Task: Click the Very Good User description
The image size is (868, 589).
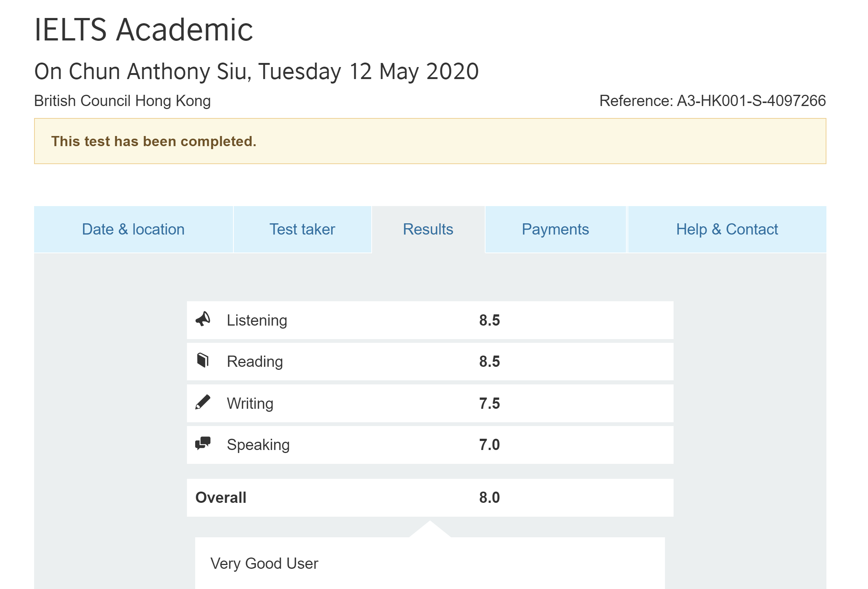Action: (x=264, y=564)
